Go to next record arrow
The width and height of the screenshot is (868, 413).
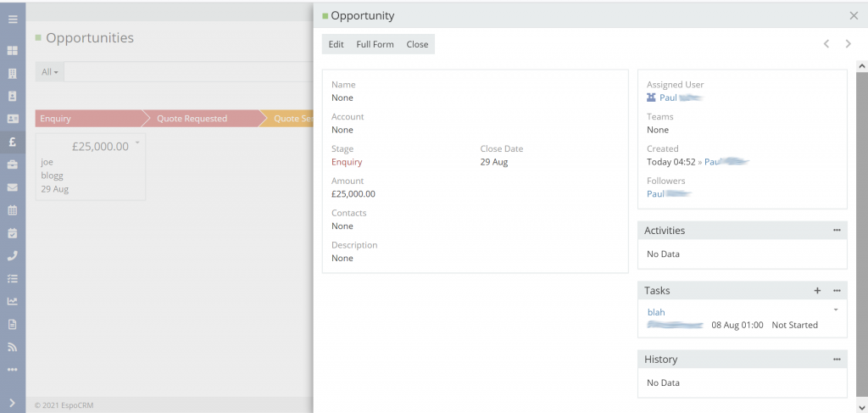click(x=848, y=44)
